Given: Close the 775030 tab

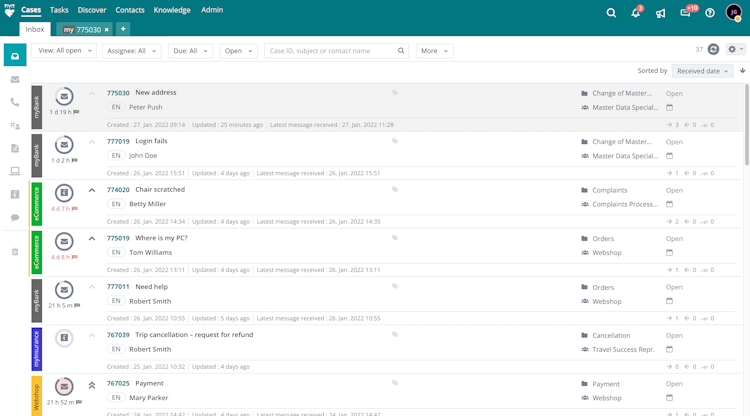Looking at the screenshot, I should pos(107,30).
